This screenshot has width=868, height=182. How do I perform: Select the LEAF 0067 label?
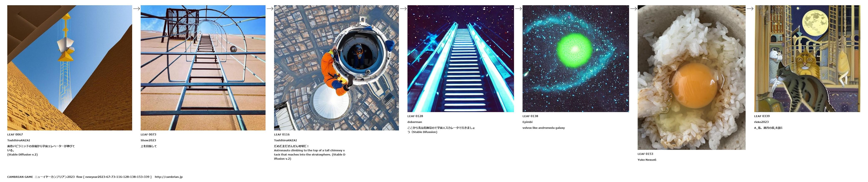15,134
